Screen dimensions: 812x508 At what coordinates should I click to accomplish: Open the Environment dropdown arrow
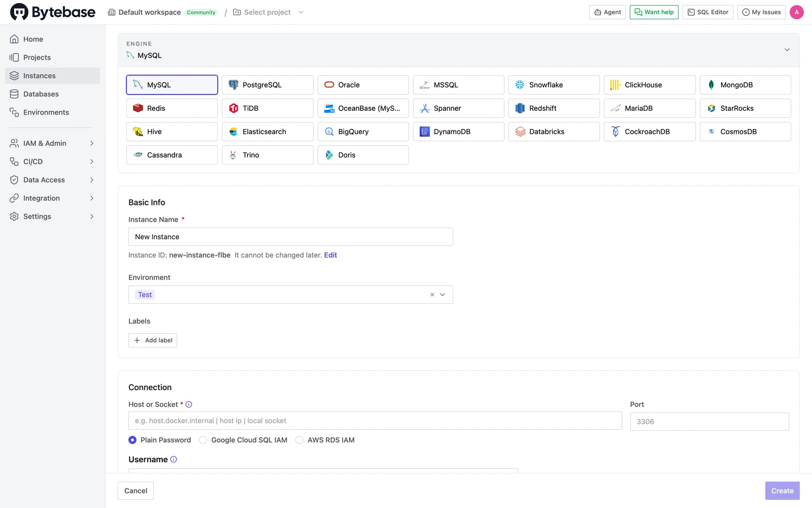[x=443, y=295]
